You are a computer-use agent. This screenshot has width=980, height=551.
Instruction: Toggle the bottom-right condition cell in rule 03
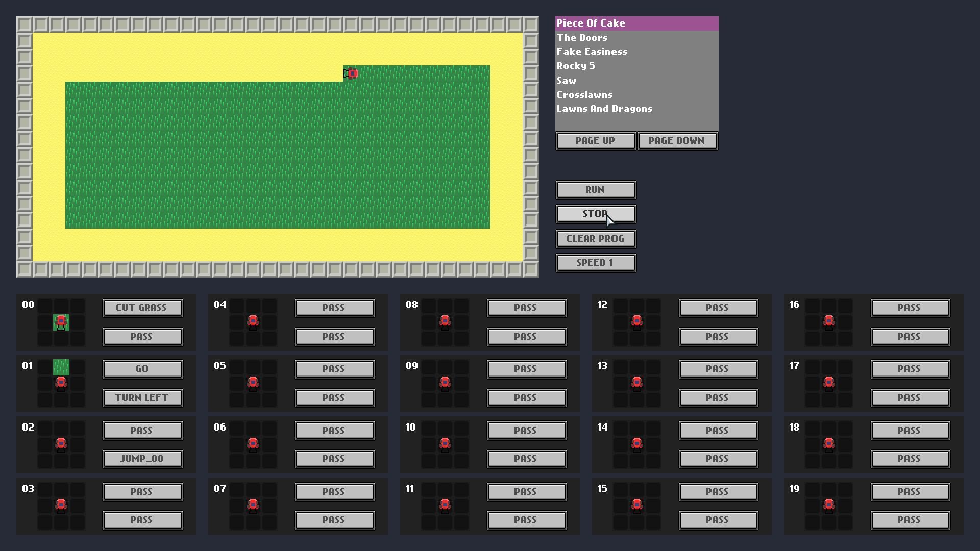tap(78, 522)
